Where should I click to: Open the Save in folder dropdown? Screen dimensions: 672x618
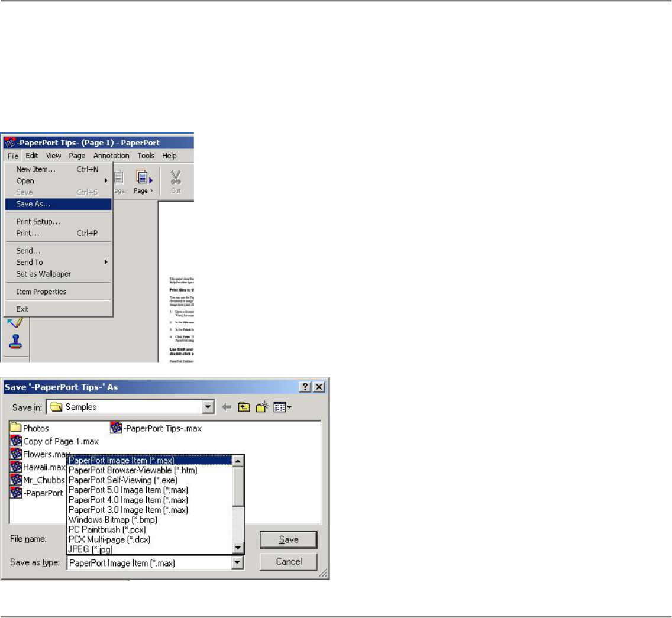pyautogui.click(x=208, y=407)
